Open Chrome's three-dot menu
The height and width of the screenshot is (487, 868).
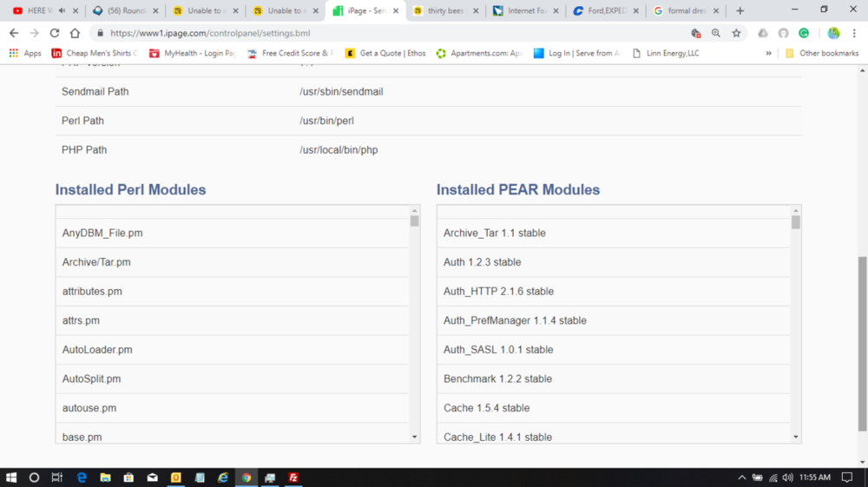(x=854, y=33)
